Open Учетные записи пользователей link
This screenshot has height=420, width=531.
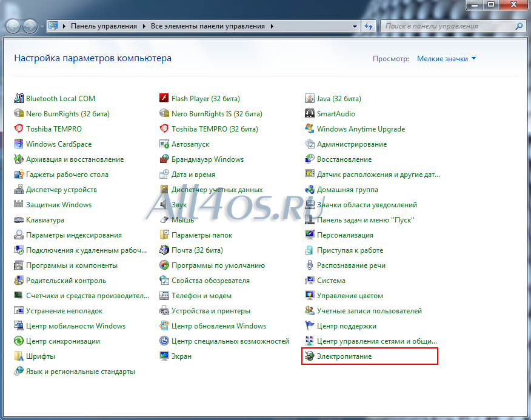(x=369, y=310)
